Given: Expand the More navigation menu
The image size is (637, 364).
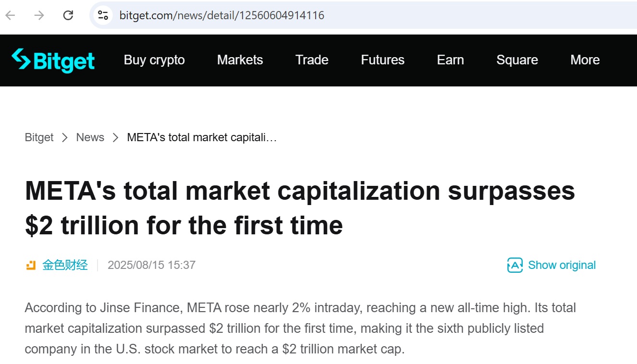Looking at the screenshot, I should click(585, 60).
